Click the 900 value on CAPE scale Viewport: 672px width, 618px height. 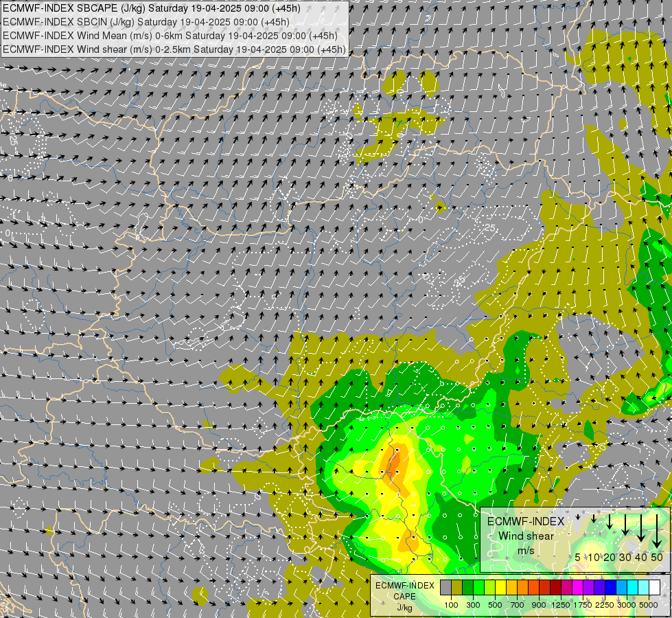coord(539,605)
